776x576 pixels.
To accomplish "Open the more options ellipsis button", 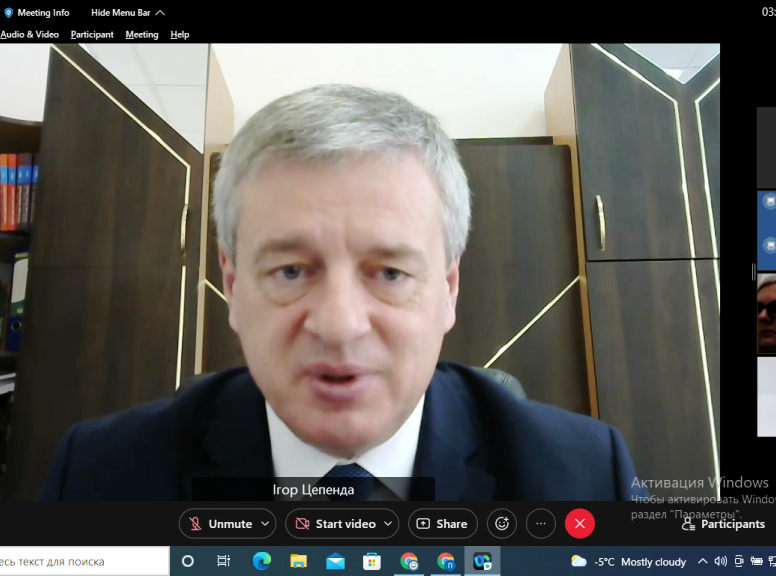I will [x=541, y=524].
